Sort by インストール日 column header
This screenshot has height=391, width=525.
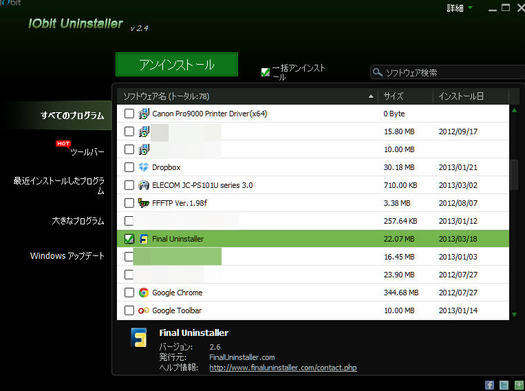[x=471, y=96]
